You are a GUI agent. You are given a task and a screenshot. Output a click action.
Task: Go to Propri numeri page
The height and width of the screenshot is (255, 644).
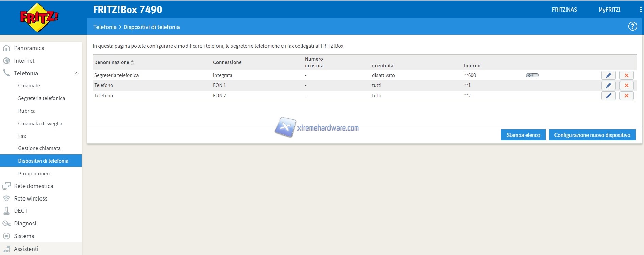point(34,174)
